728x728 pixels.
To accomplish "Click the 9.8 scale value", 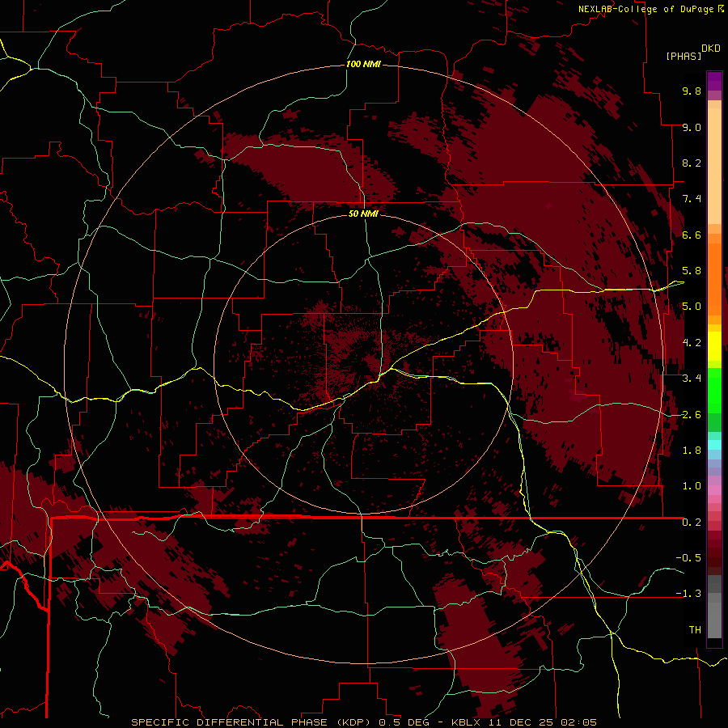I will point(692,91).
